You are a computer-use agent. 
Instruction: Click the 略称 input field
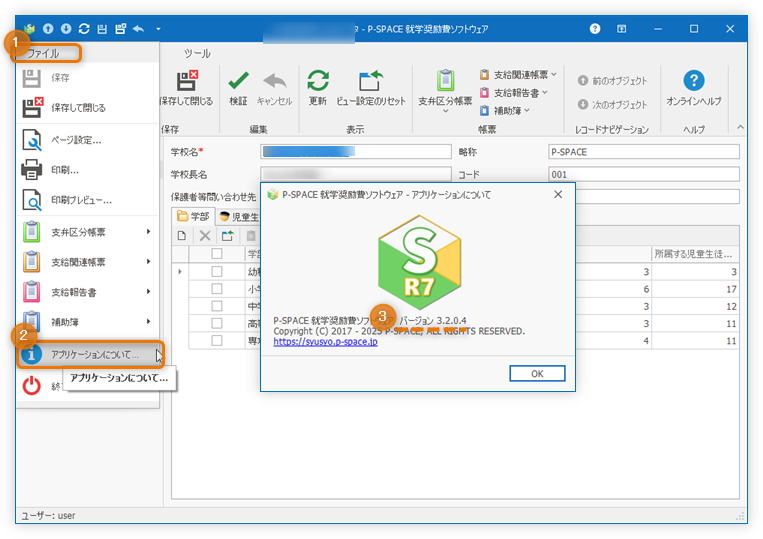(643, 152)
